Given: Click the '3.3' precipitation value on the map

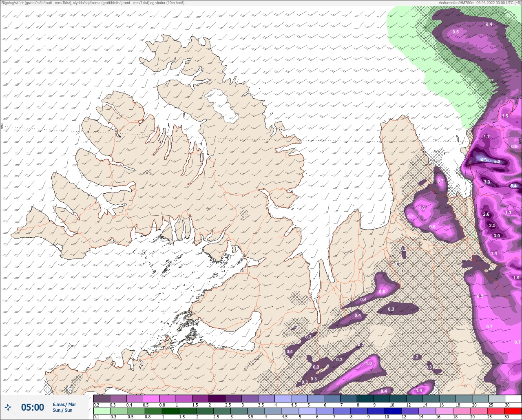Looking at the screenshot, I should 487,182.
